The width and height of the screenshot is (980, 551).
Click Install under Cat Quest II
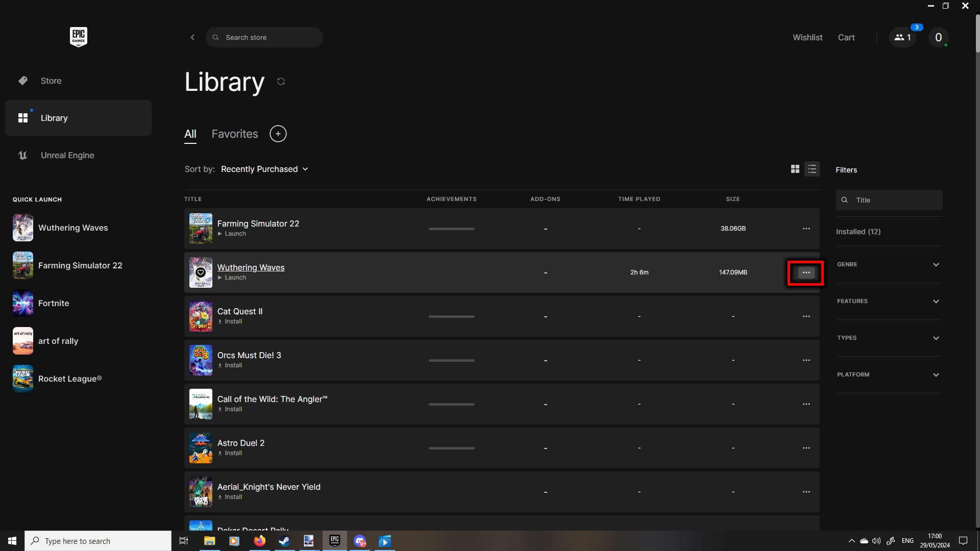pyautogui.click(x=233, y=321)
